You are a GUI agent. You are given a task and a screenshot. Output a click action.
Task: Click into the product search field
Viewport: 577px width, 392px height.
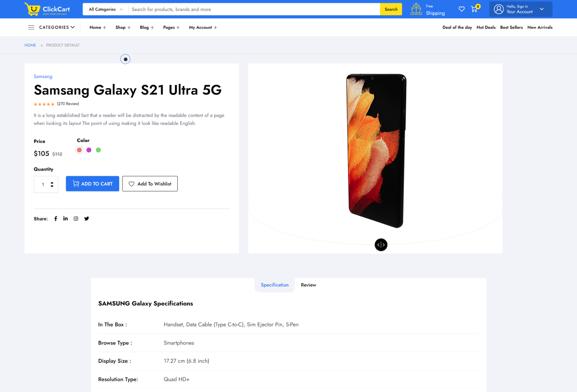pos(254,9)
